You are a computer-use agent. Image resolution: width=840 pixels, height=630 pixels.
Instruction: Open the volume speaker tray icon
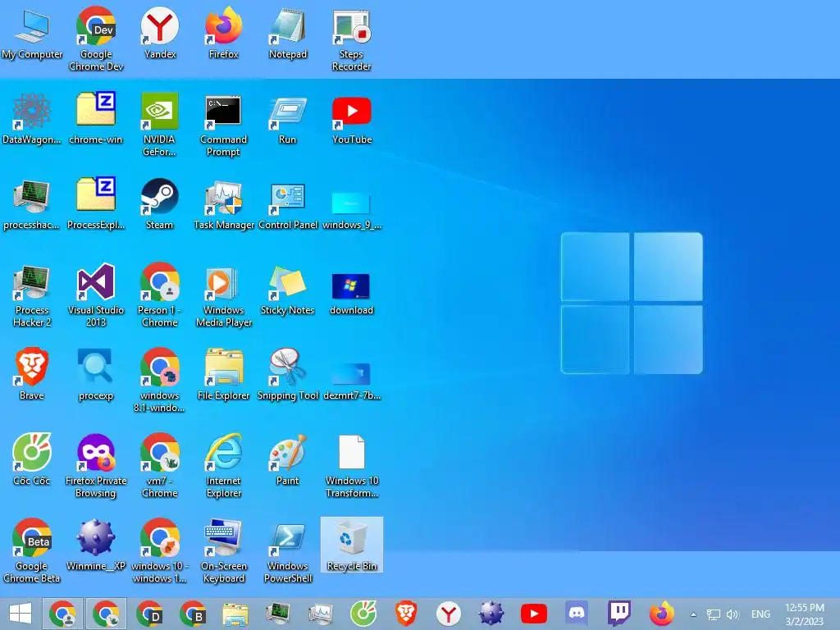pos(733,614)
